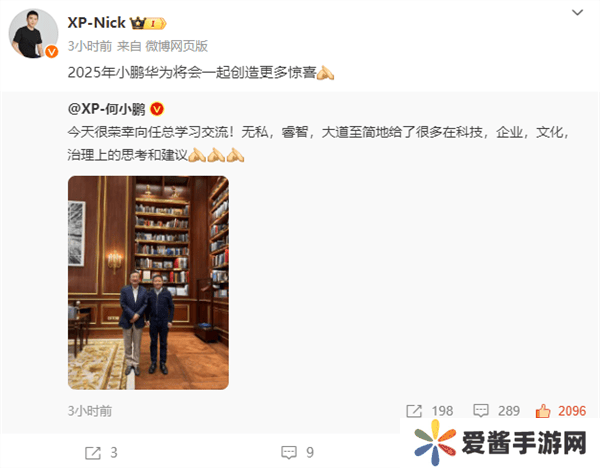This screenshot has height=468, width=600.
Task: Click the original post's 3小时前 timestamp
Action: [90, 411]
